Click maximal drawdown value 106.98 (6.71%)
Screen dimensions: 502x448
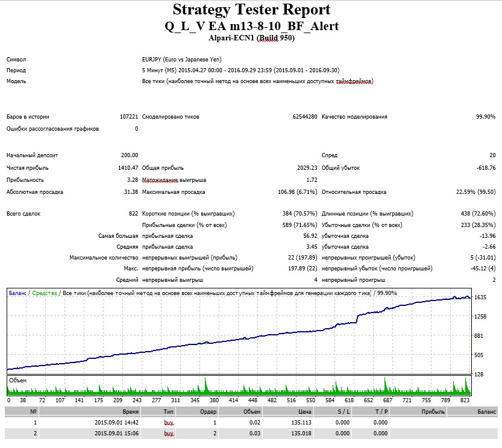[x=298, y=192]
